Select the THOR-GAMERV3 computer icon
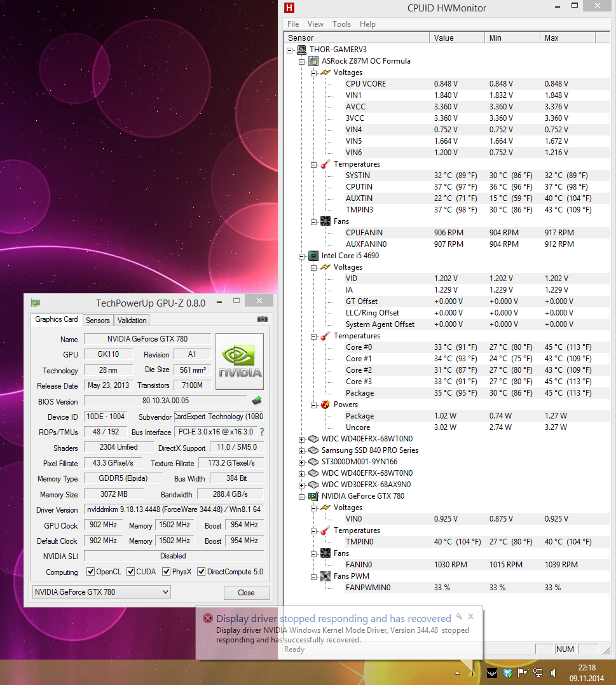616x685 pixels. [302, 50]
